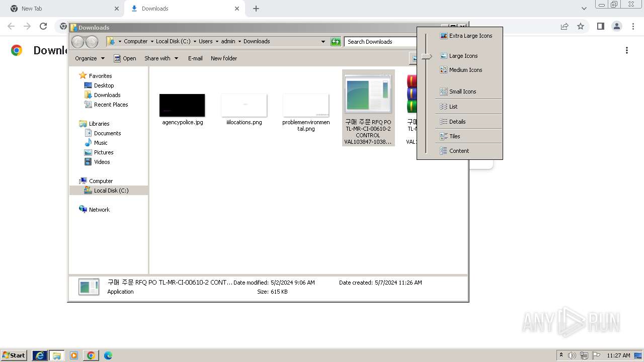
Task: Toggle Chrome side panel
Action: [600, 26]
